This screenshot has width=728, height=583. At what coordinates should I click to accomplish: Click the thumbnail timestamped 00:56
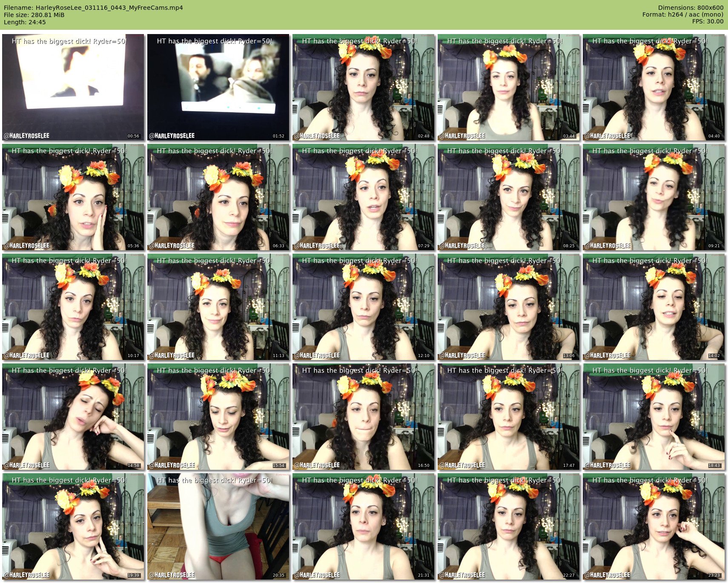[73, 87]
